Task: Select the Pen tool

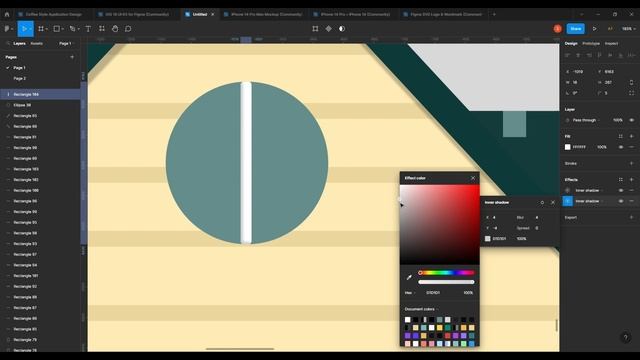Action: coord(72,29)
